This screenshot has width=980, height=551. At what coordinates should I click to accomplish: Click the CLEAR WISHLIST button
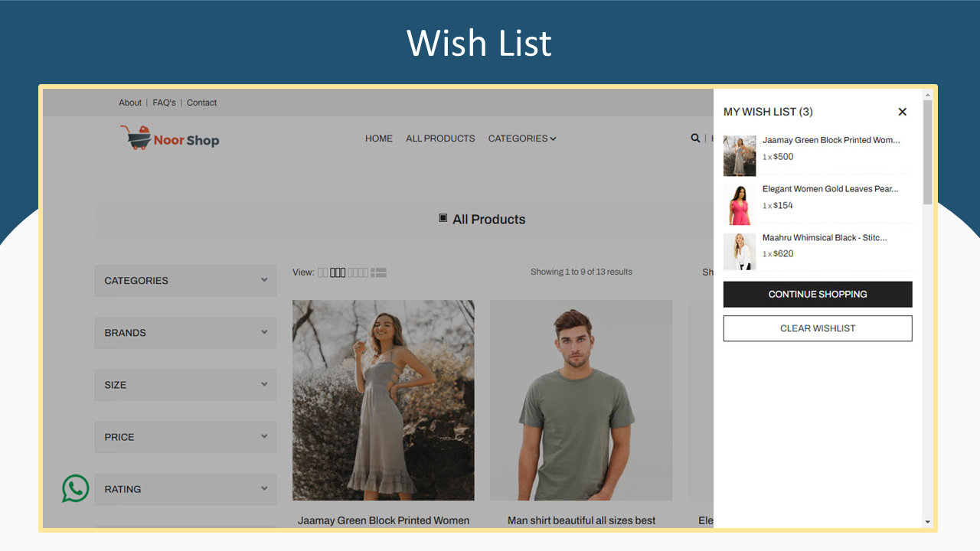pyautogui.click(x=817, y=328)
